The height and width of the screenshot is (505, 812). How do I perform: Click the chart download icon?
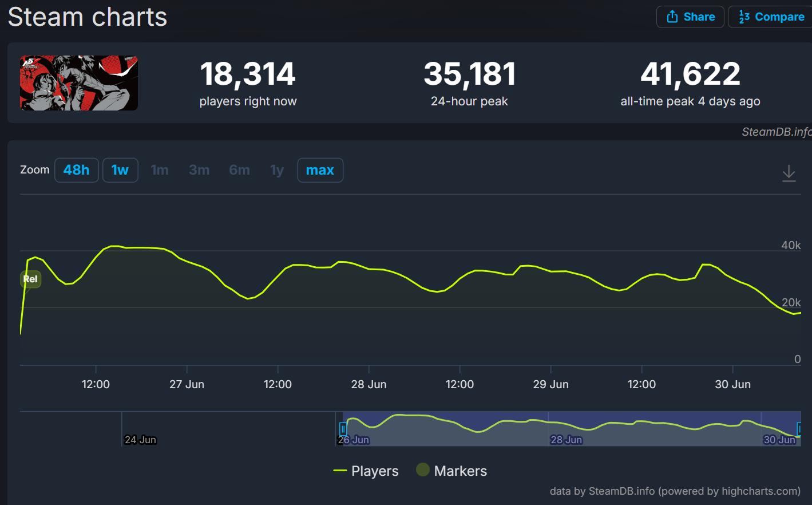(x=789, y=173)
